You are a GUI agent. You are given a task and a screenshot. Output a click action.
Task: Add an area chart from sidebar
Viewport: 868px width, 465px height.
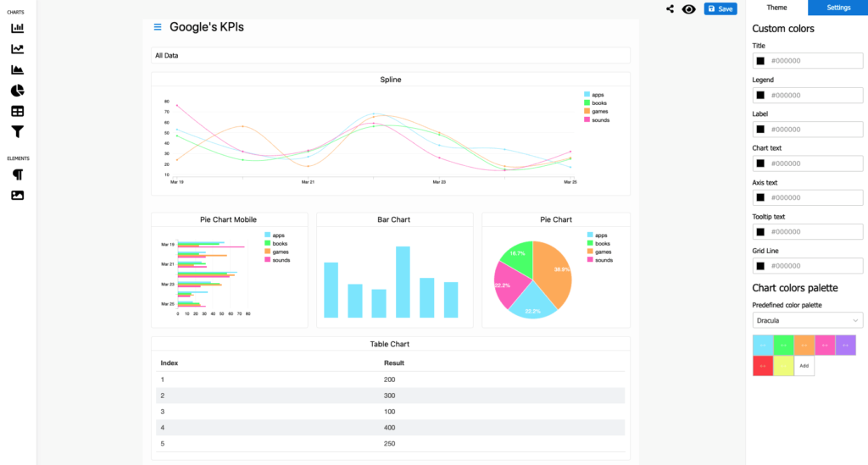[18, 69]
